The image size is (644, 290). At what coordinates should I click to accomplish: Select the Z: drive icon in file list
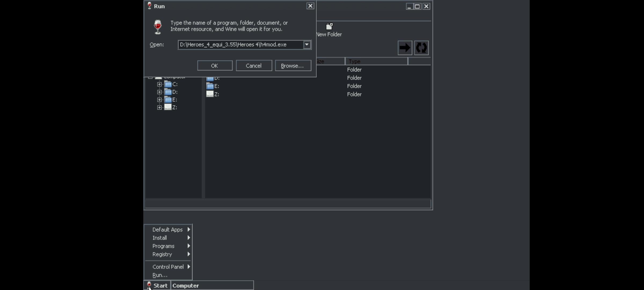[210, 94]
